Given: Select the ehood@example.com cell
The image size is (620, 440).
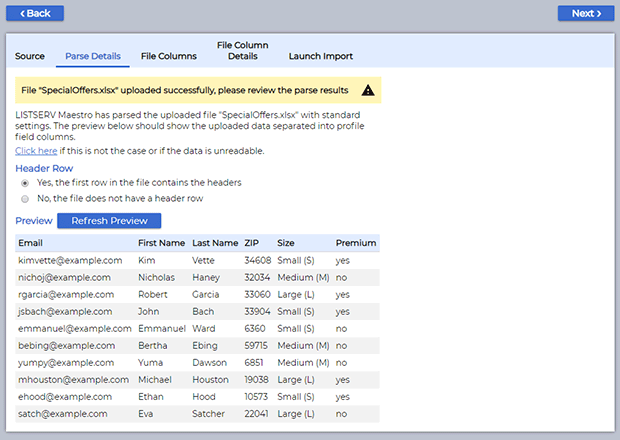Looking at the screenshot, I should [65, 397].
